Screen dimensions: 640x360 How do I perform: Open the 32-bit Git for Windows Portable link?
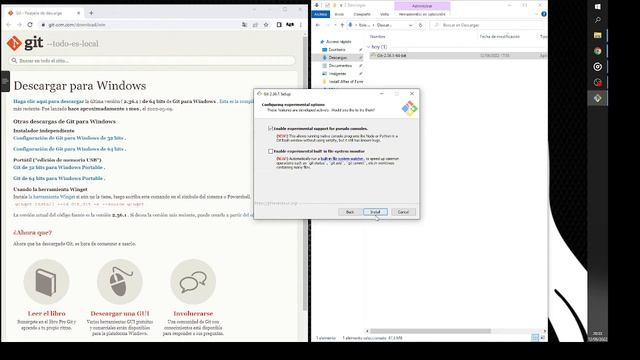coord(59,167)
